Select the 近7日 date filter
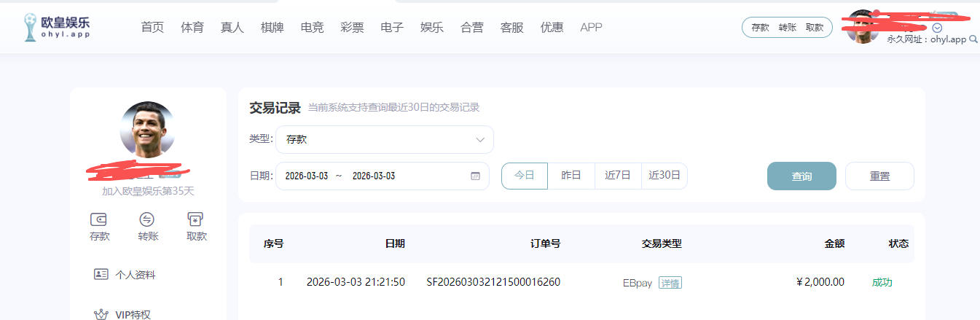Screen dimensions: 980x320 click(618, 176)
